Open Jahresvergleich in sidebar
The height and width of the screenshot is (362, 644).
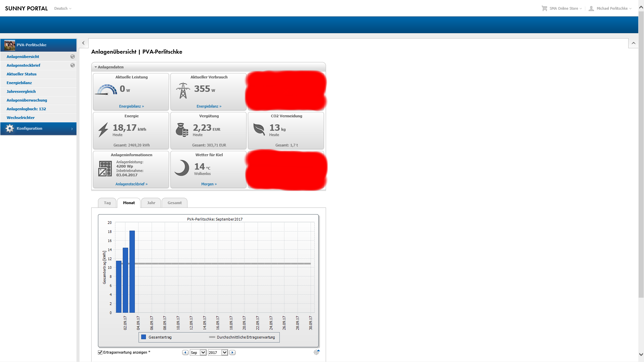[21, 92]
